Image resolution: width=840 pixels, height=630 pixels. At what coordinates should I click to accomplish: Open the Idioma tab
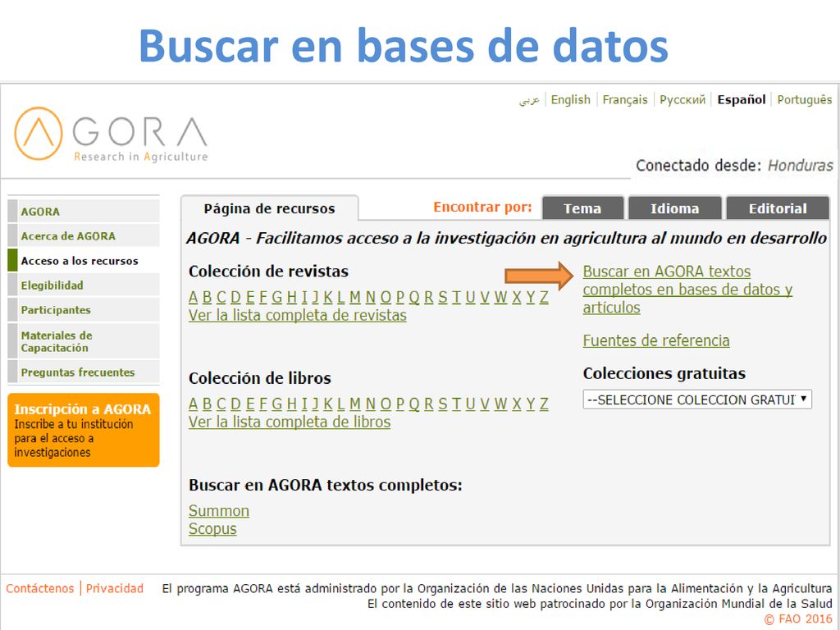coord(674,208)
